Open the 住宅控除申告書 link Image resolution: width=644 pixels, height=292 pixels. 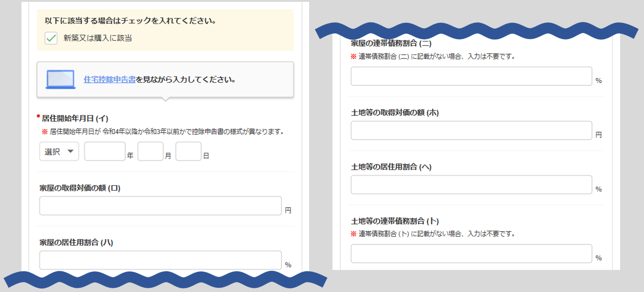tap(109, 79)
